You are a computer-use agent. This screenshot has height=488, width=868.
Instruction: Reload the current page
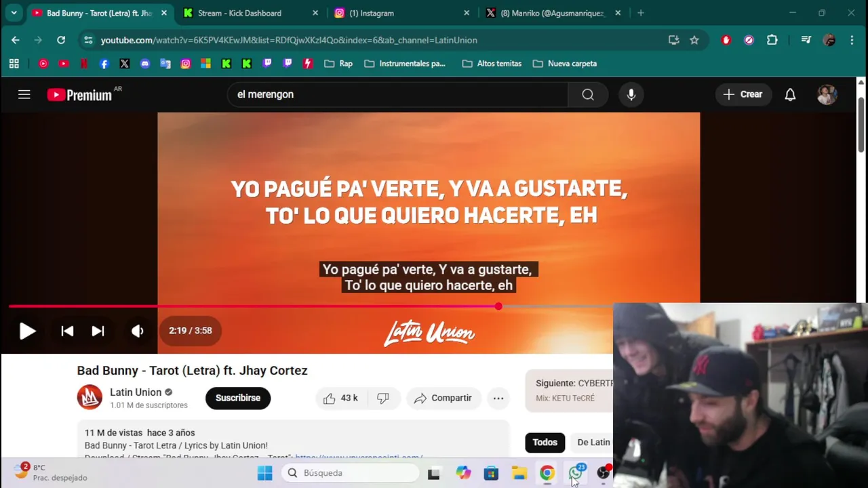(61, 40)
